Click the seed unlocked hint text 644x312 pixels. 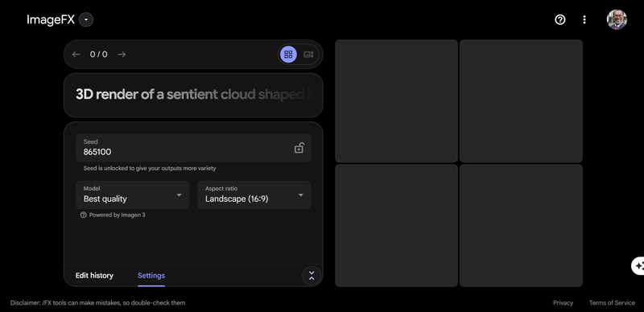[150, 168]
